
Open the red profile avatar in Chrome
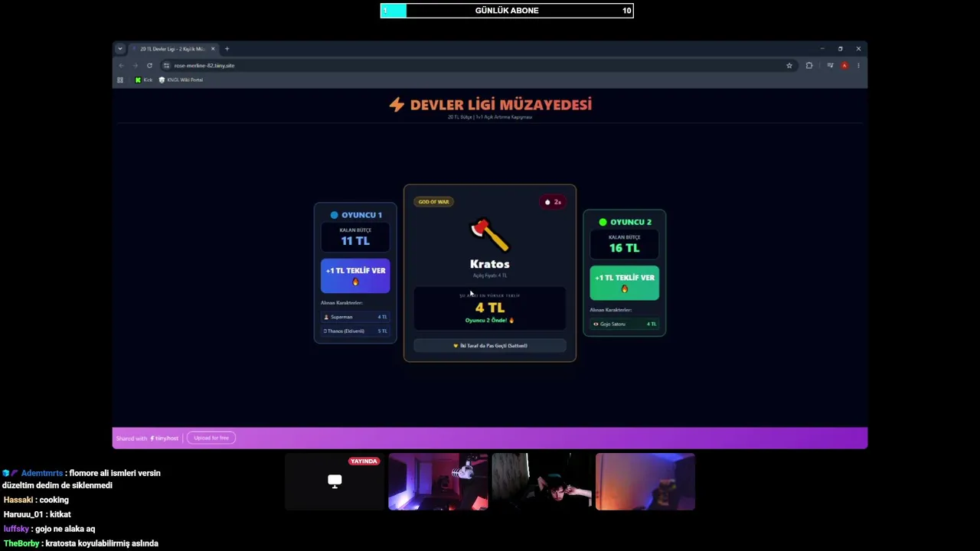coord(844,66)
